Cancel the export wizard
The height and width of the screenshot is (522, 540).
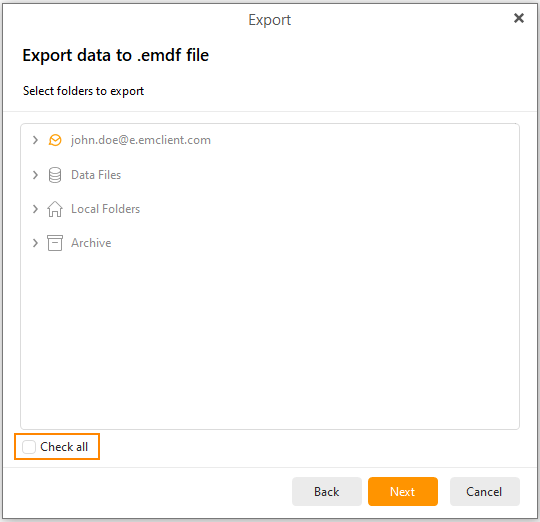click(x=484, y=491)
